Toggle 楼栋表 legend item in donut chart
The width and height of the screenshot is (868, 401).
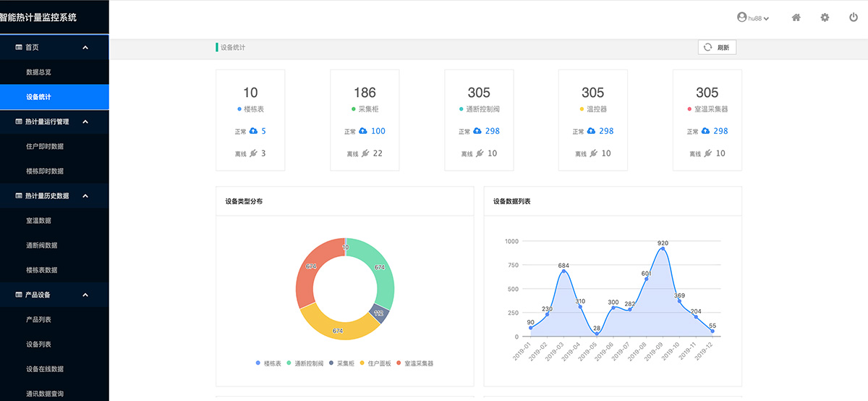point(268,363)
